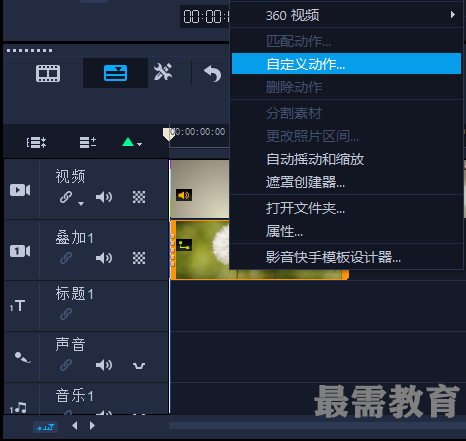The height and width of the screenshot is (441, 466).
Task: Mute the Video track speaker
Action: click(104, 197)
